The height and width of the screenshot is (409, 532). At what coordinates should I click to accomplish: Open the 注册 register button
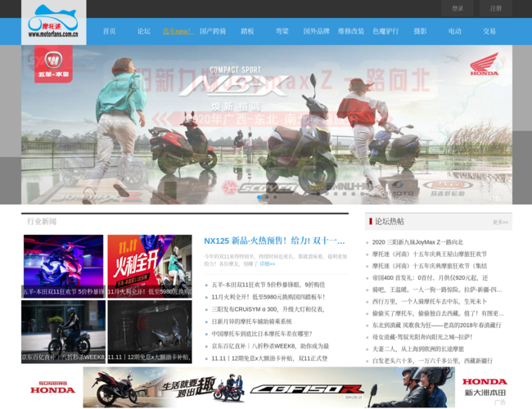(496, 8)
